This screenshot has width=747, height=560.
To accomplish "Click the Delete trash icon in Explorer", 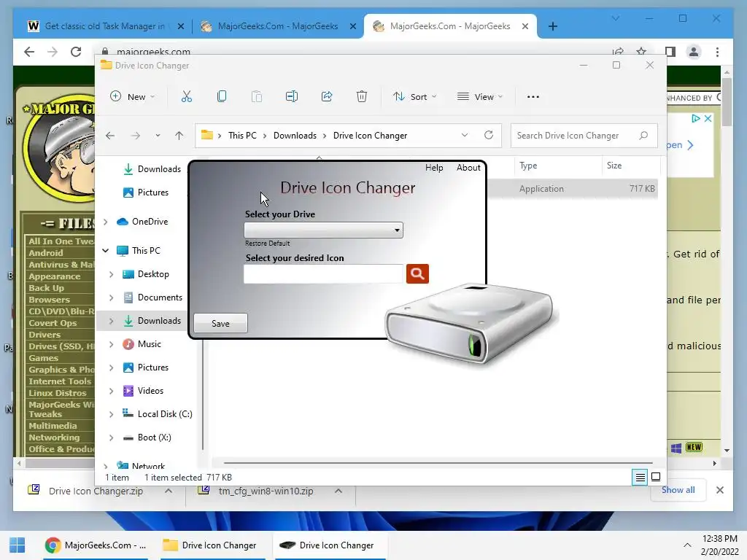I will [362, 97].
